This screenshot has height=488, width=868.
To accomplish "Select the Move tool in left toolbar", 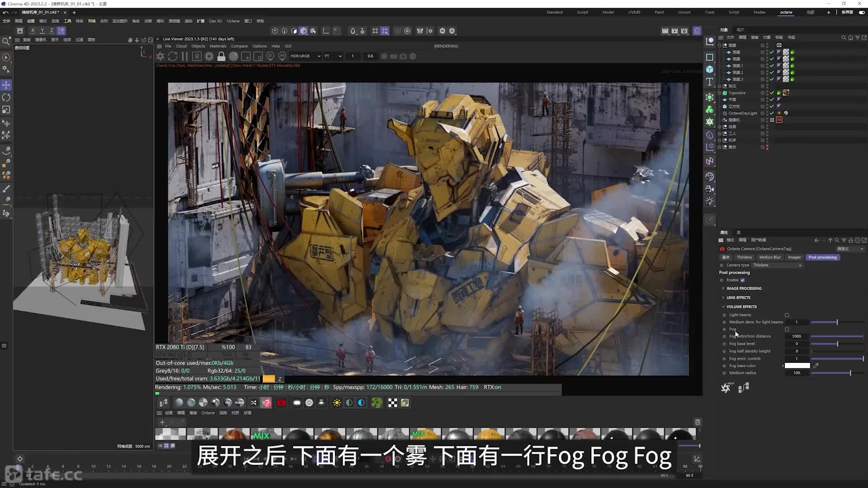I will click(6, 85).
